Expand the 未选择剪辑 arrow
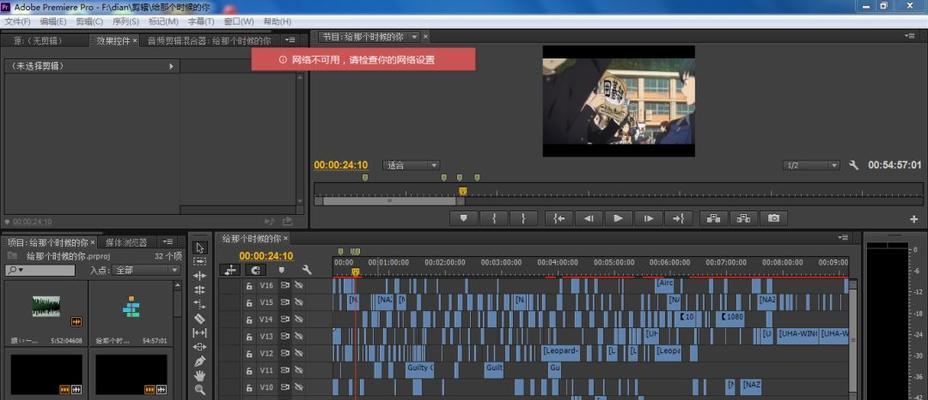Screen dimensions: 928x400 [172, 66]
